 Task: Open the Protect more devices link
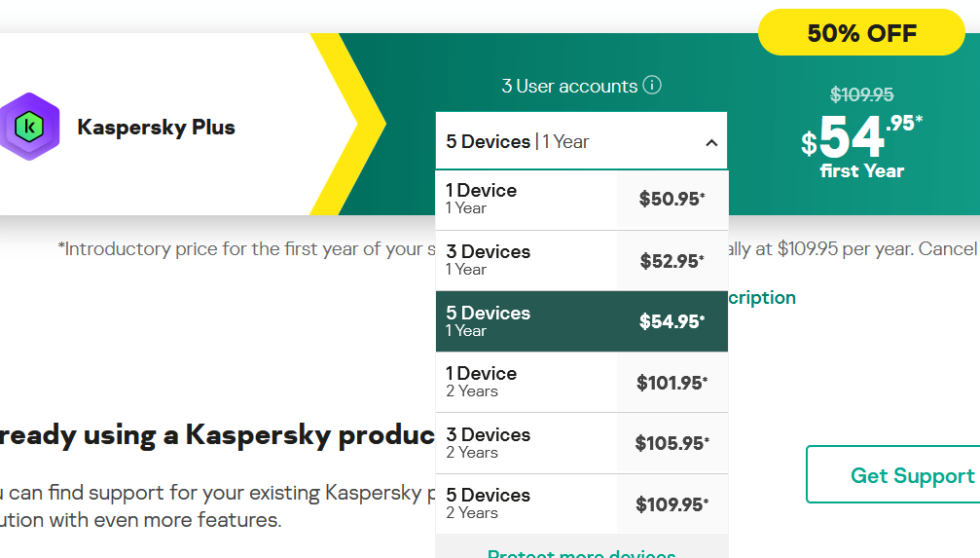coord(581,552)
